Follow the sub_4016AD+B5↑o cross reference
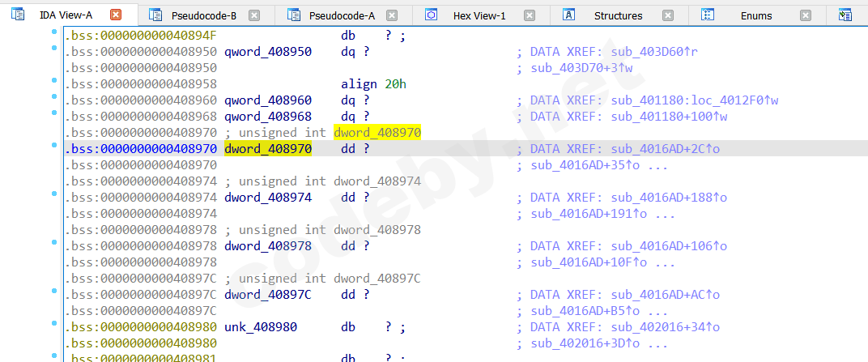The width and height of the screenshot is (868, 362). pyautogui.click(x=585, y=310)
